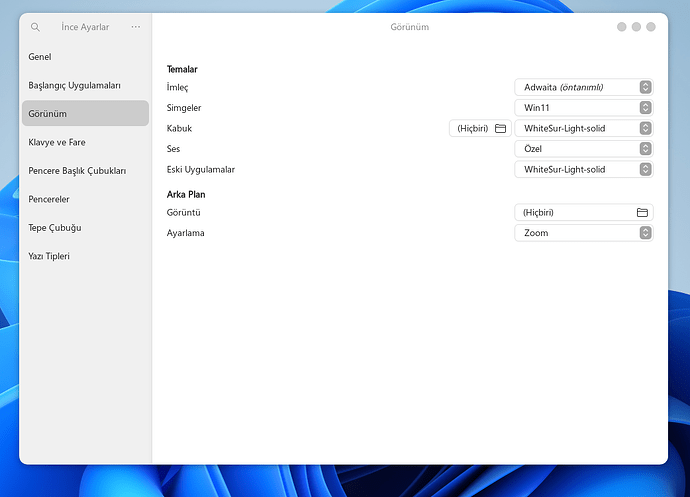Click the İmleç label
Image resolution: width=690 pixels, height=497 pixels.
click(177, 87)
